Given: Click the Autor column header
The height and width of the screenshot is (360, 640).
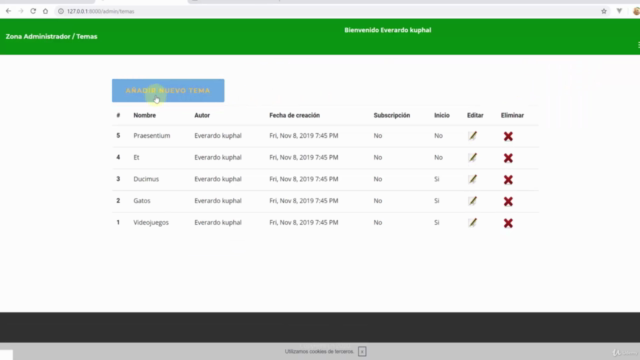Looking at the screenshot, I should pos(202,116).
